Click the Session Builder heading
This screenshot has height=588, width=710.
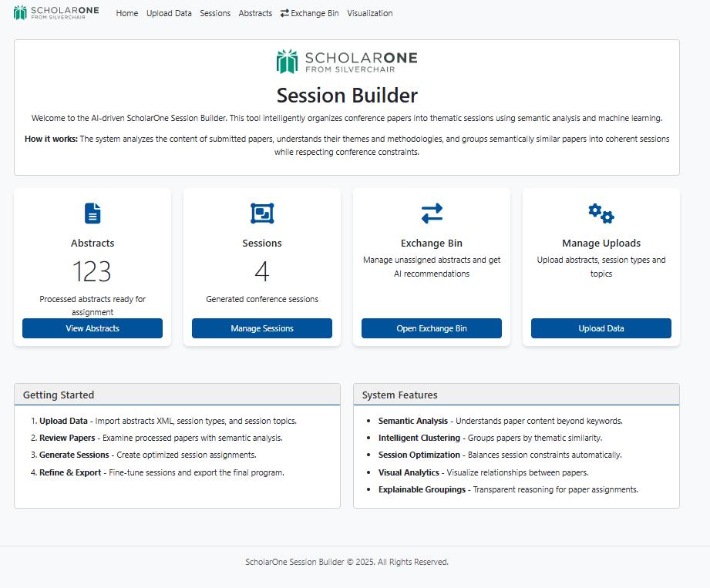[347, 96]
